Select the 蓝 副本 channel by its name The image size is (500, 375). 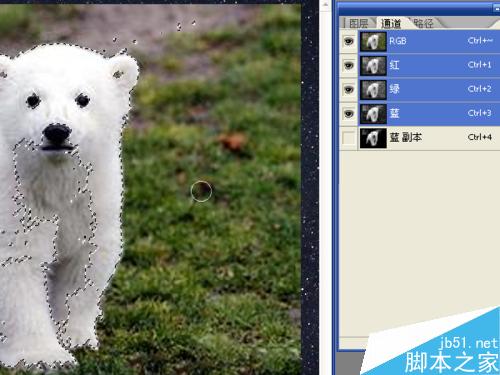tap(406, 137)
